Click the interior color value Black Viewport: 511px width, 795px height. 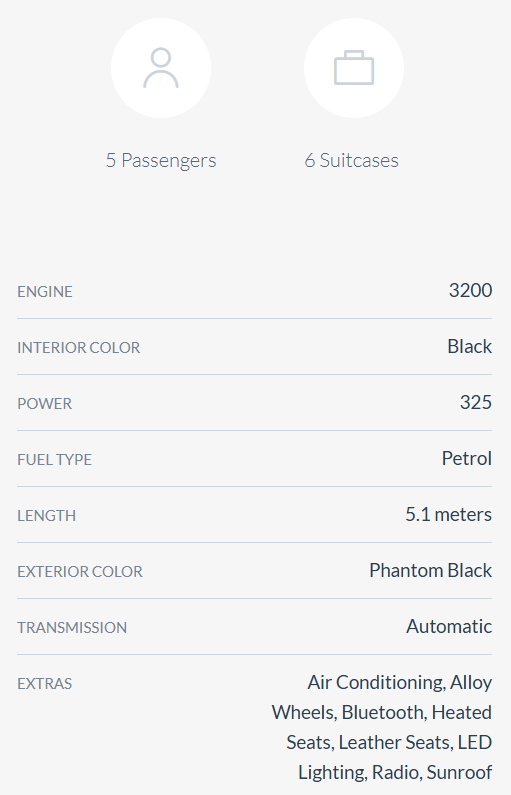pos(469,346)
